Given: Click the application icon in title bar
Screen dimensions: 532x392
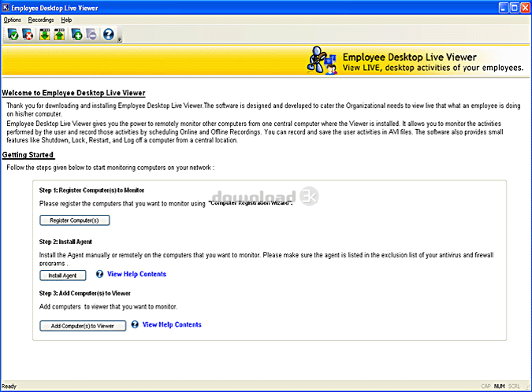Looking at the screenshot, I should tap(7, 7).
